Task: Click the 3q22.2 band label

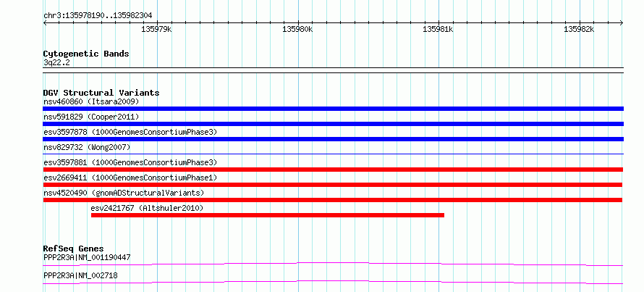Action: (56, 62)
